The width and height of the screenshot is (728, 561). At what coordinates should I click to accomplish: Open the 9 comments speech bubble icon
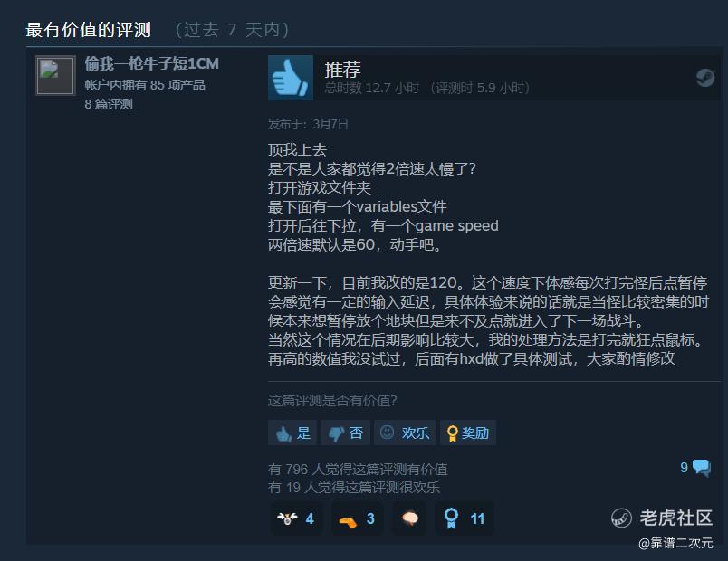pos(701,468)
